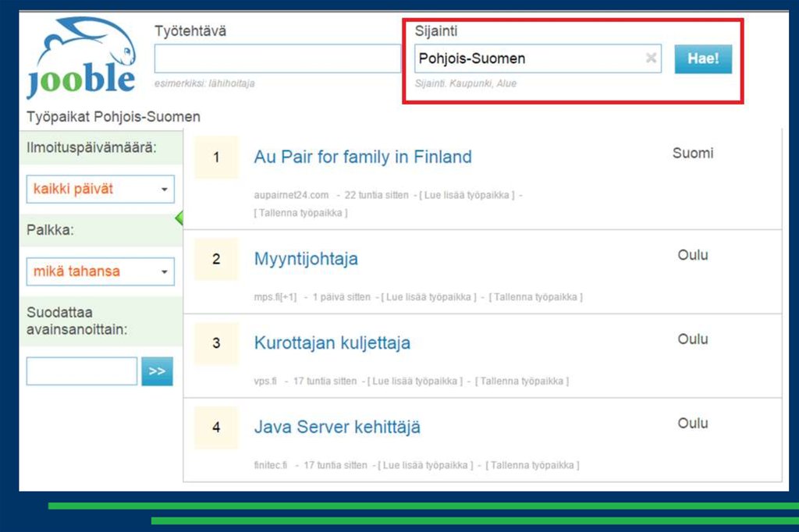799x532 pixels.
Task: Open the 'Kurottajan kuljettaja' job listing
Action: tap(332, 343)
